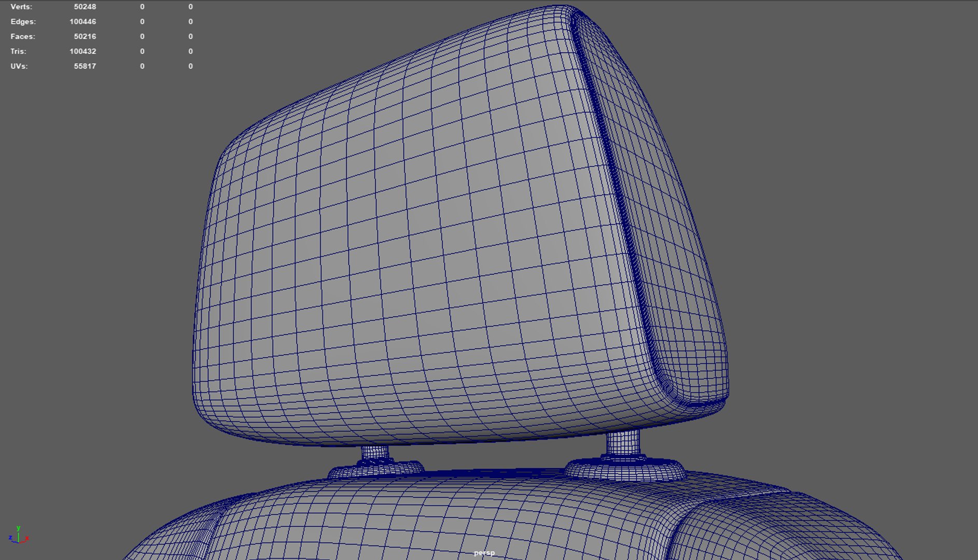Select the UV count value 55817
Viewport: 978px width, 560px height.
click(x=85, y=66)
